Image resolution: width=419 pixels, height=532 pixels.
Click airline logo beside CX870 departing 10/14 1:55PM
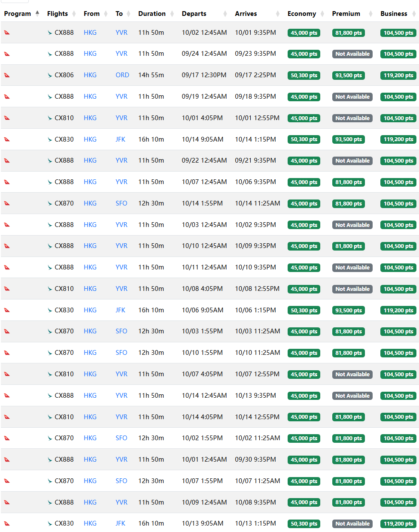[x=50, y=203]
